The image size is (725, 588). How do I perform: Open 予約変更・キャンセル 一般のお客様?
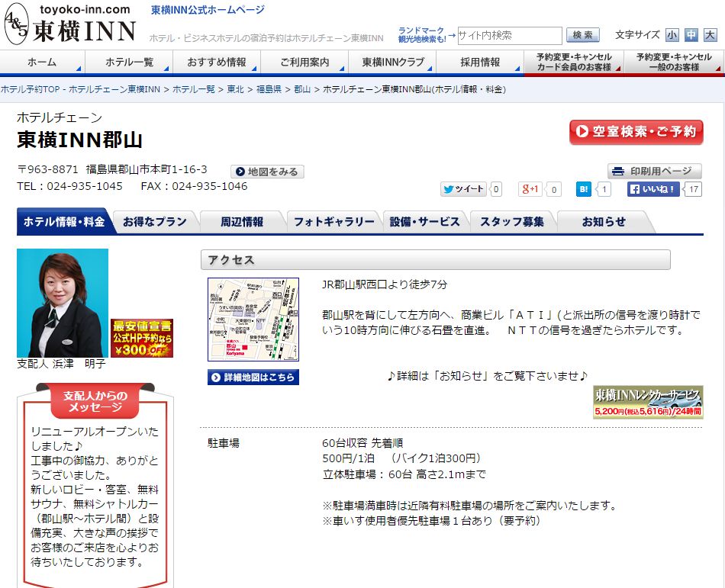(674, 62)
